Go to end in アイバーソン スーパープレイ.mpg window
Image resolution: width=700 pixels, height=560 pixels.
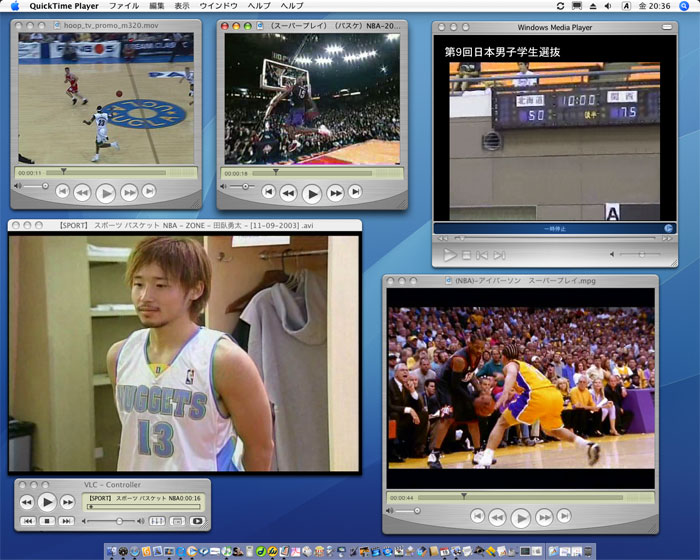(x=564, y=516)
